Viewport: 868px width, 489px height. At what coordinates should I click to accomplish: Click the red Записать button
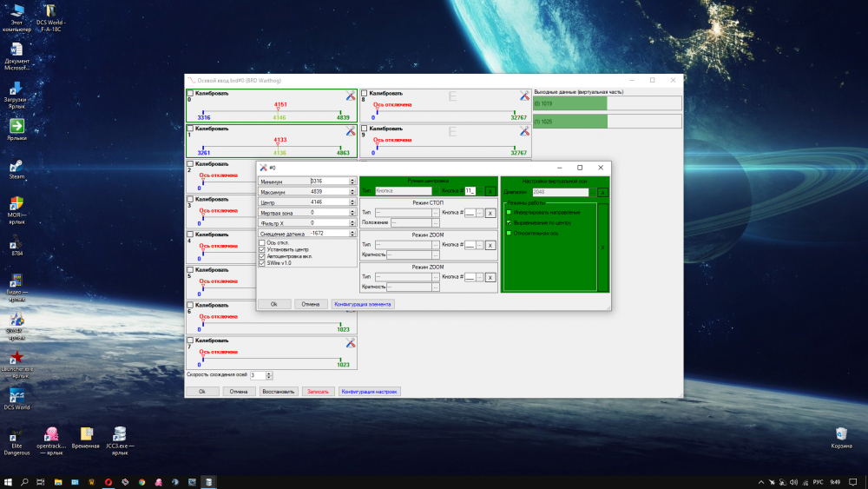(318, 392)
